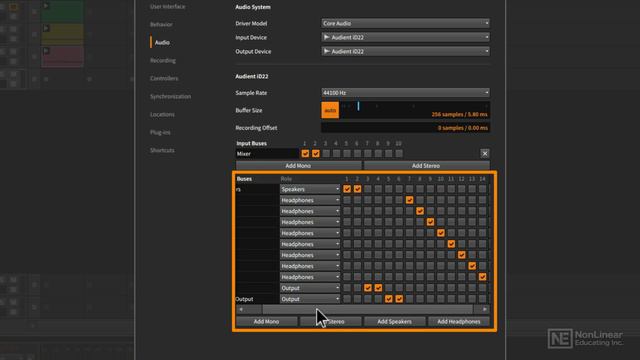Open the Sample Rate dropdown

click(x=405, y=93)
